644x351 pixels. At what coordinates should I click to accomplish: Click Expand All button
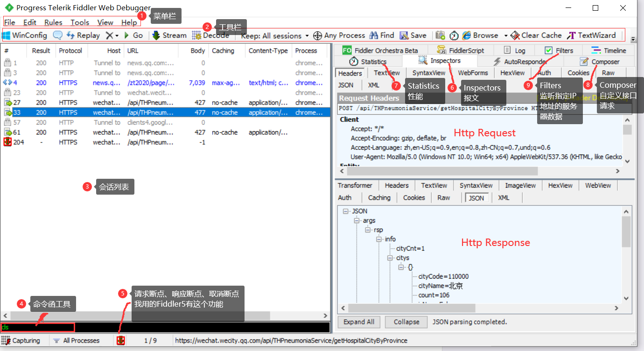359,322
